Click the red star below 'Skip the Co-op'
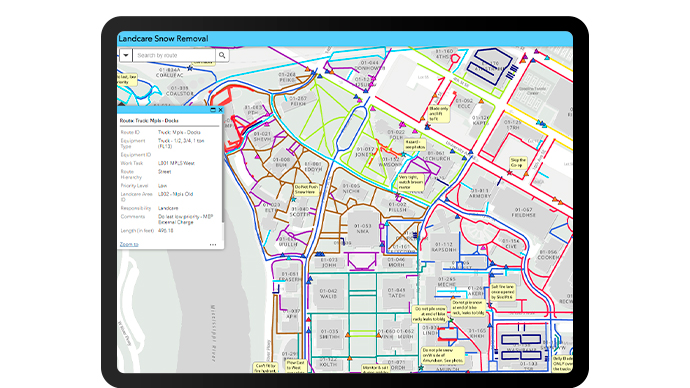 [510, 173]
